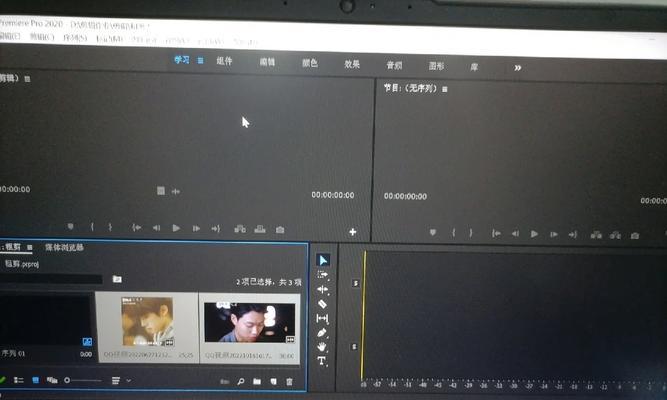
Task: Mark In point in Source monitor
Action: point(92,227)
